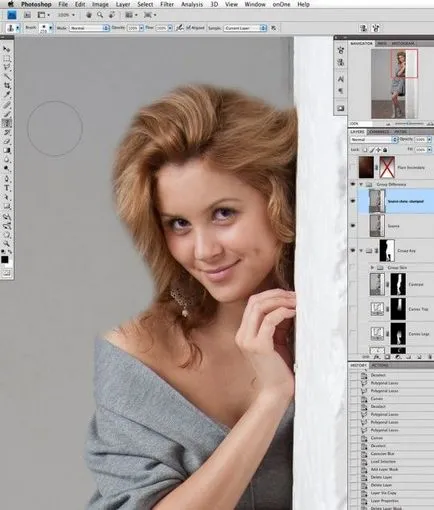Screen dimensions: 434x510
Task: Hide the Source layer
Action: click(353, 226)
